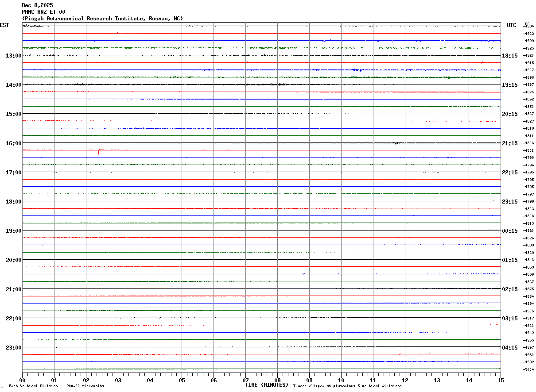Click the DC offset value -4799

pos(528,201)
